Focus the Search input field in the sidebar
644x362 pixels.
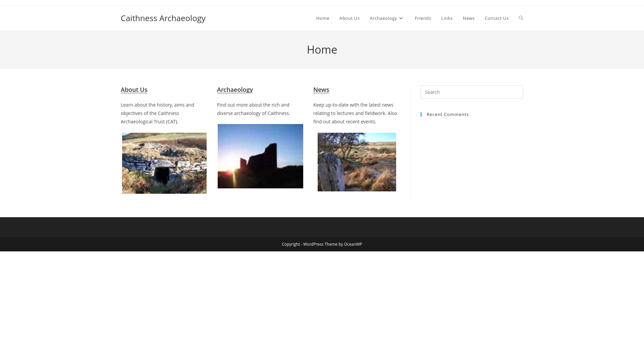[x=472, y=92]
